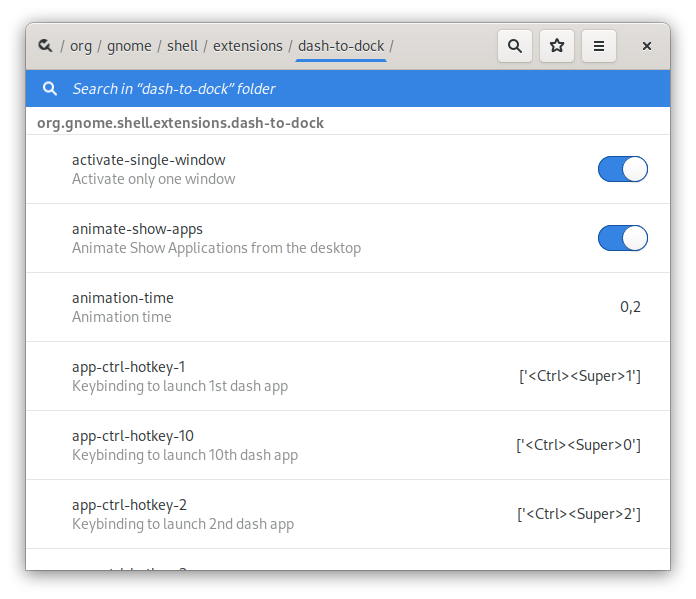
Task: Open the hamburger menu
Action: tap(599, 46)
